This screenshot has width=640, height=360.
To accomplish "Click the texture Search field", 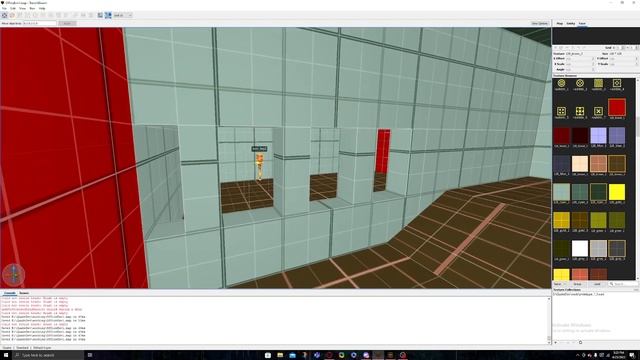I will (623, 284).
